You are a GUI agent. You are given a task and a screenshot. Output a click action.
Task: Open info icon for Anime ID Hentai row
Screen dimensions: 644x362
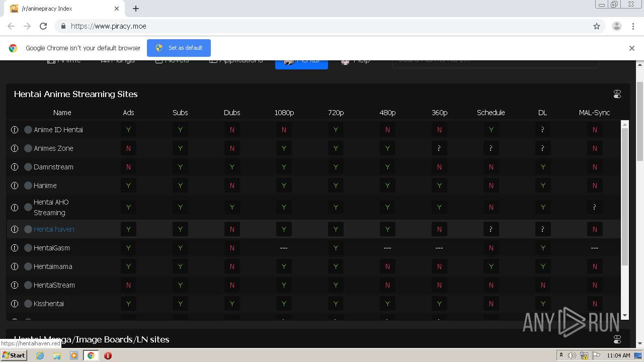tap(15, 130)
